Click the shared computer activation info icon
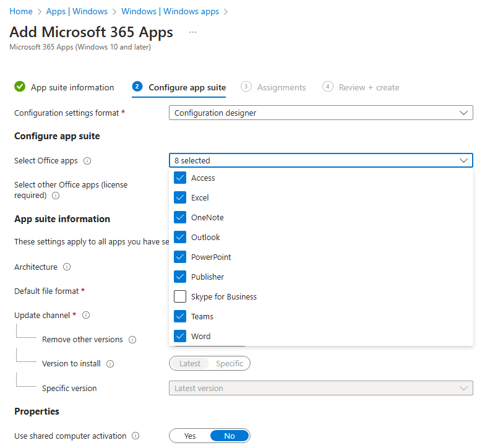This screenshot has height=448, width=490. [x=135, y=436]
